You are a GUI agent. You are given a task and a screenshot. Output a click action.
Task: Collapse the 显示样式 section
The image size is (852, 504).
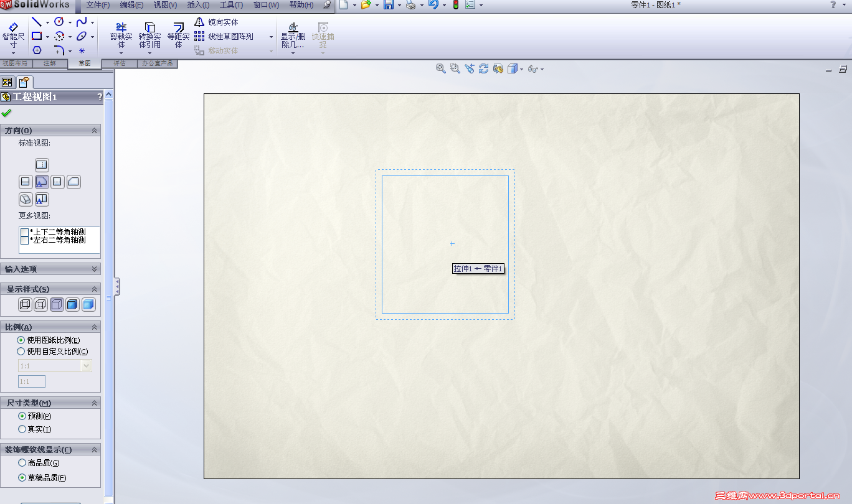pos(95,289)
